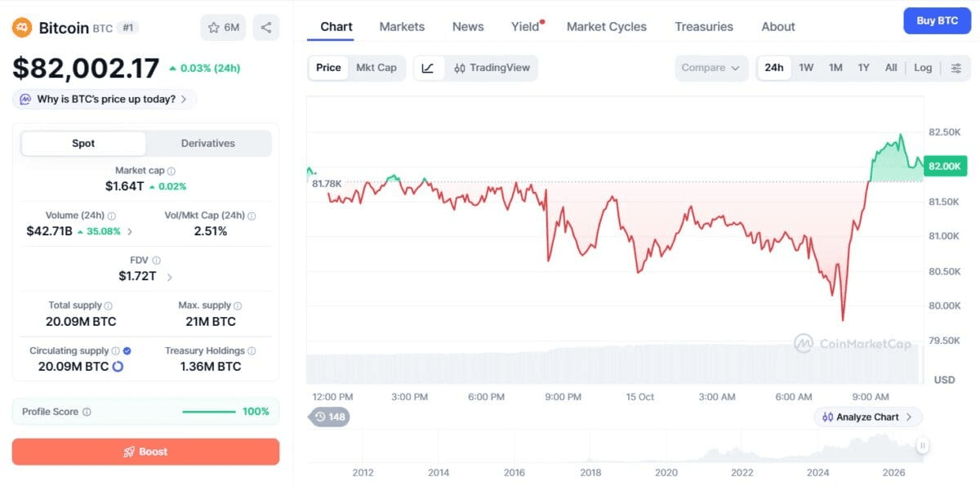Viewport: 980px width, 486px height.
Task: Select the 1W time range
Action: pyautogui.click(x=806, y=68)
